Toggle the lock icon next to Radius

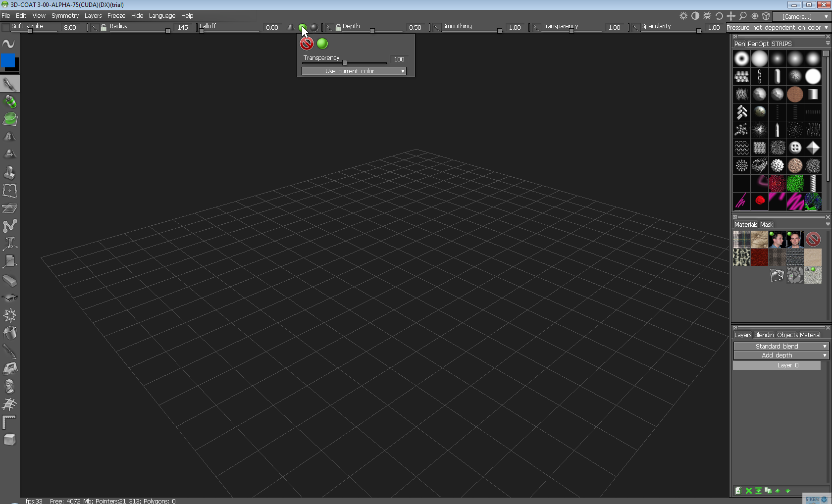pyautogui.click(x=104, y=28)
